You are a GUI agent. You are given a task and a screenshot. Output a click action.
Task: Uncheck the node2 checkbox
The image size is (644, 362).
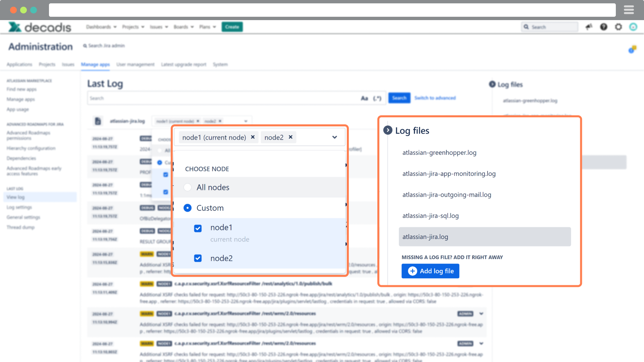point(198,258)
